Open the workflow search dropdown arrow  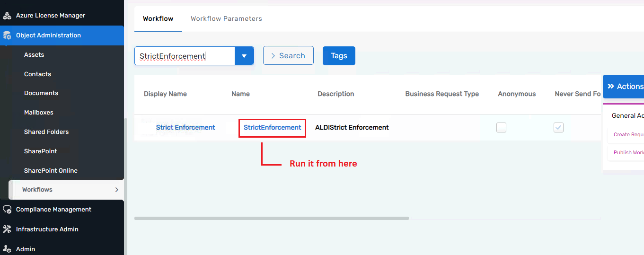(244, 56)
